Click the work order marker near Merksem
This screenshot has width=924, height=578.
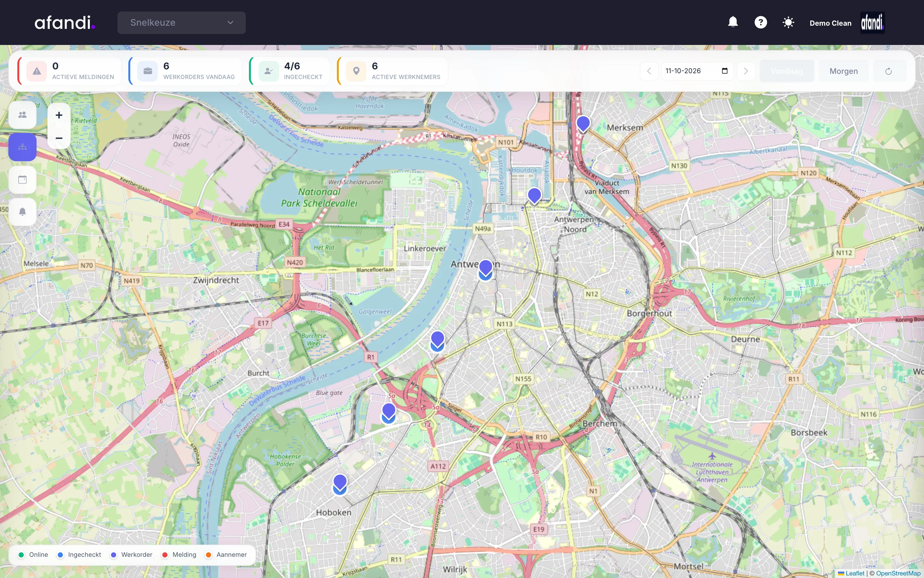583,124
